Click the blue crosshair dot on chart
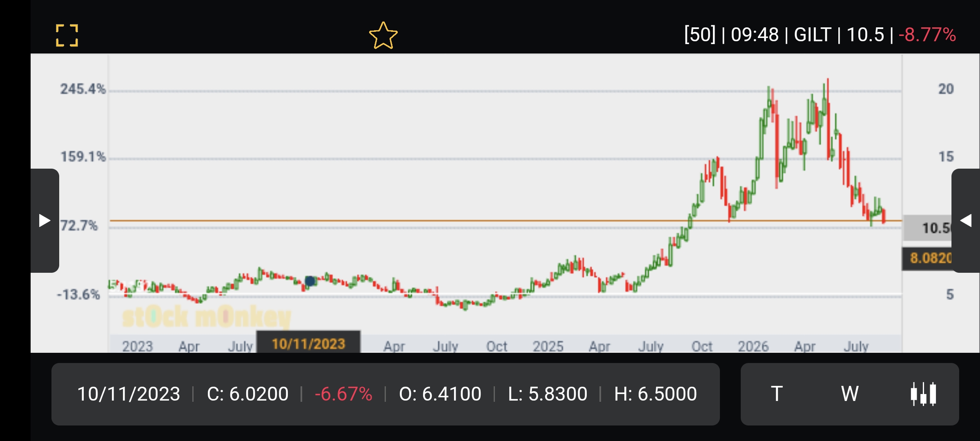 coord(310,281)
